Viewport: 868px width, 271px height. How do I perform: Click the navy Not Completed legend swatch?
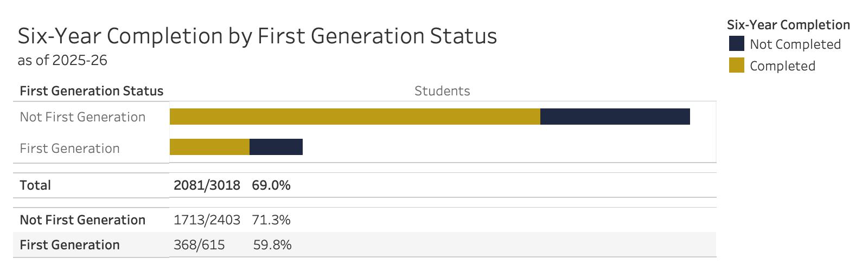(x=737, y=44)
